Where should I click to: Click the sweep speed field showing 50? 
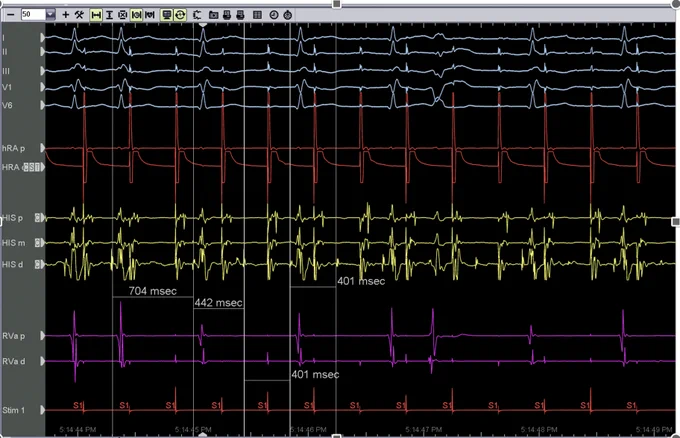(33, 14)
